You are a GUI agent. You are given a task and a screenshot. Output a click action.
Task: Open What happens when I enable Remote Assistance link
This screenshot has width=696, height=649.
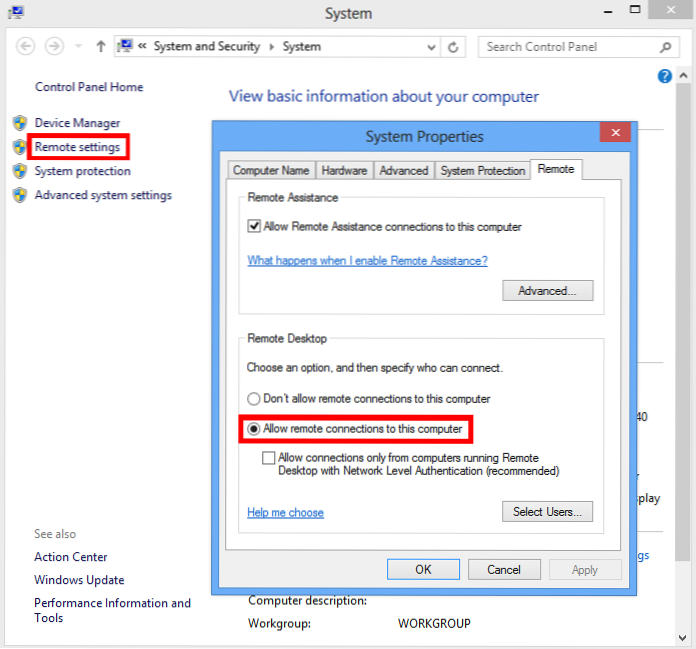pos(367,261)
